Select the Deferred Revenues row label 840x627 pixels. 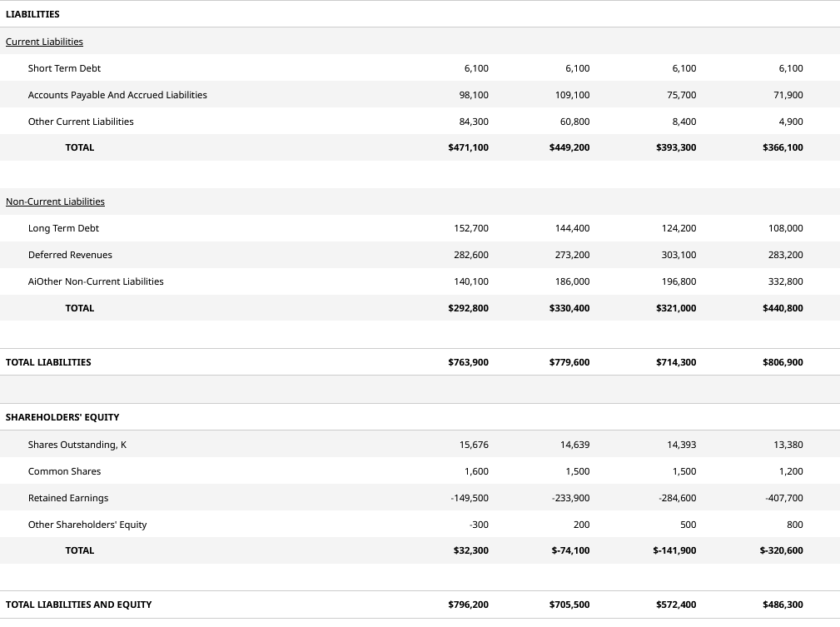click(x=70, y=255)
